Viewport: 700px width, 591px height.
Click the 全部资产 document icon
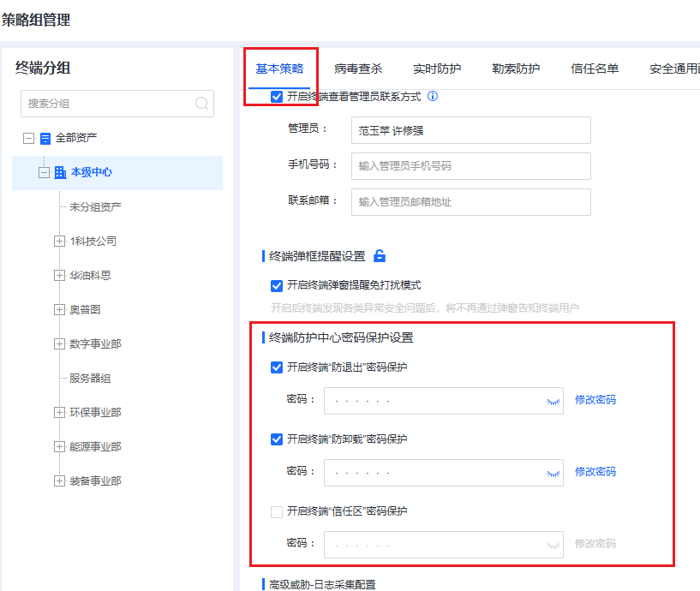click(x=45, y=139)
